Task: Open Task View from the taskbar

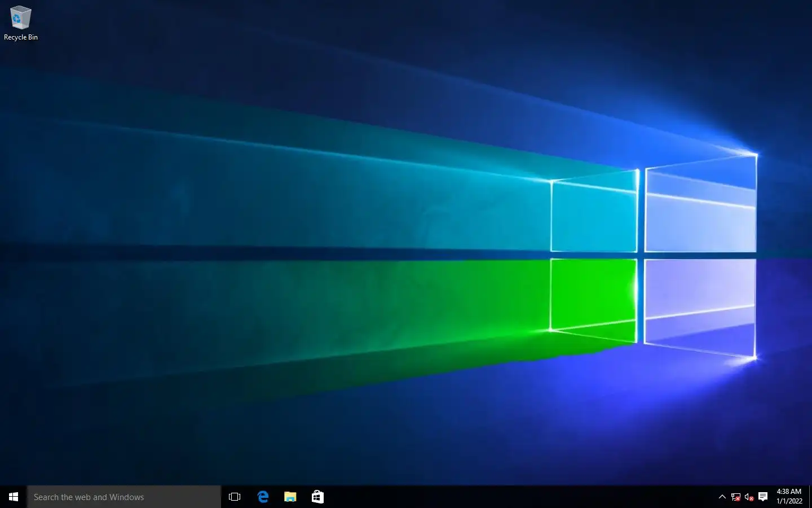Action: point(235,497)
